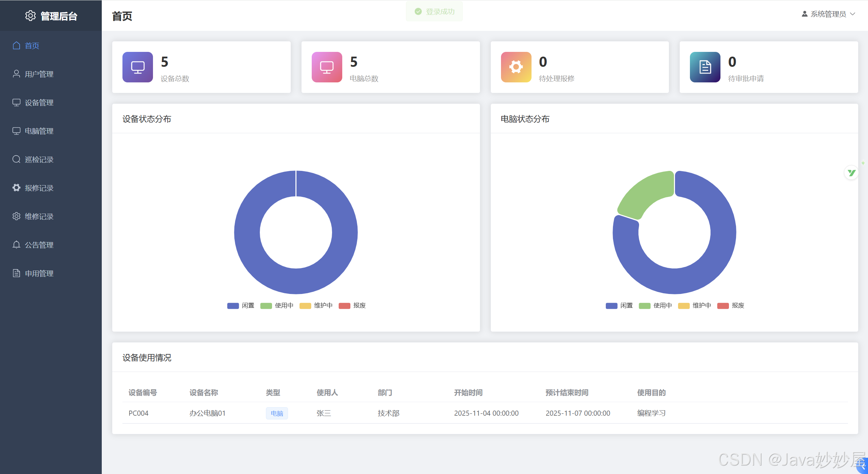This screenshot has height=474, width=868.
Task: Toggle 报废 legend in 电脑状态分布 chart
Action: [731, 305]
